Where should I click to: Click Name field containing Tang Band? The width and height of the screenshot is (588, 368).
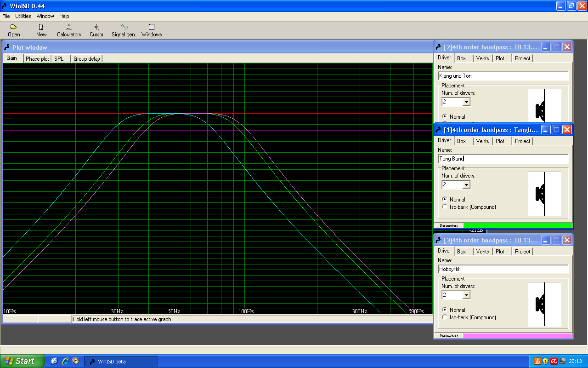pyautogui.click(x=503, y=159)
